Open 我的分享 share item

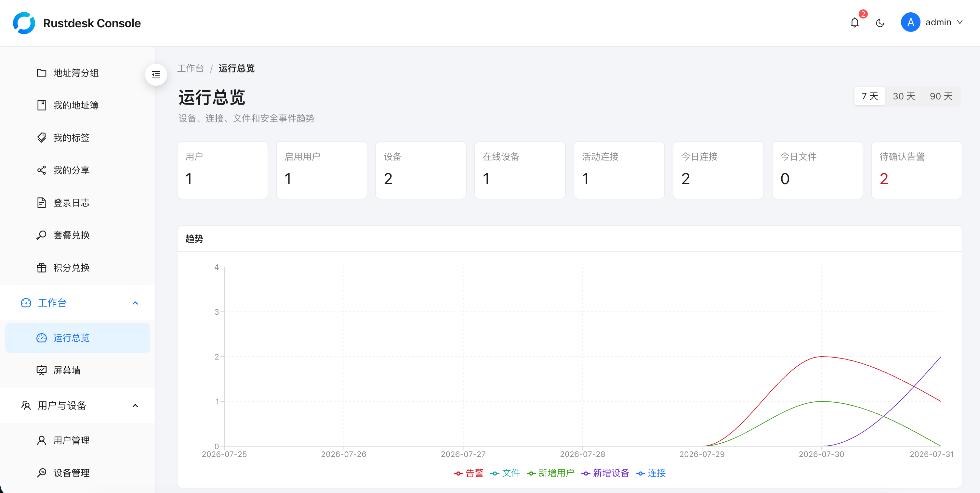click(78, 170)
